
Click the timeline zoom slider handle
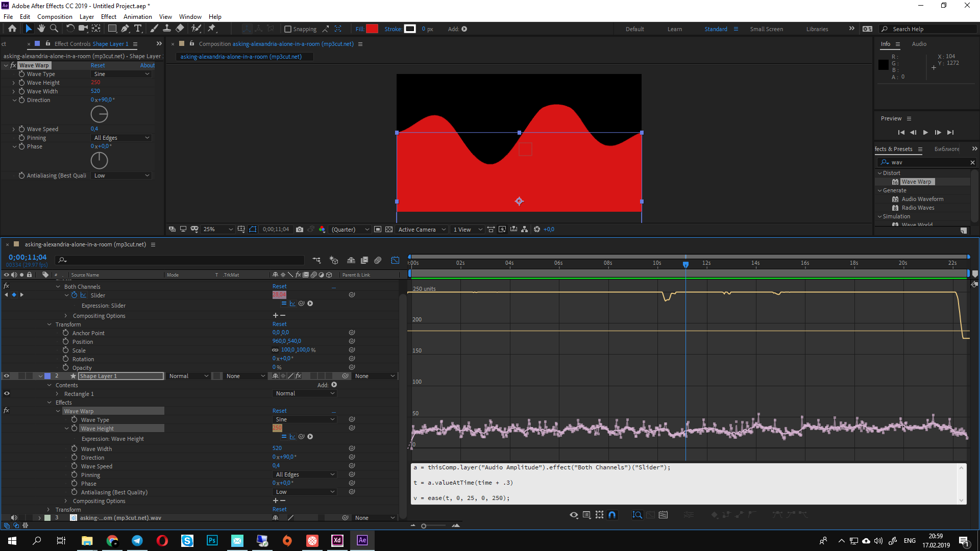(x=424, y=526)
